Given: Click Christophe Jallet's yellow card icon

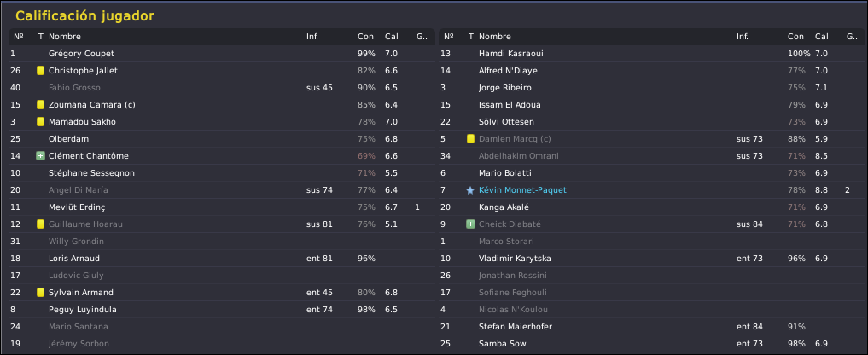Looking at the screenshot, I should (40, 71).
